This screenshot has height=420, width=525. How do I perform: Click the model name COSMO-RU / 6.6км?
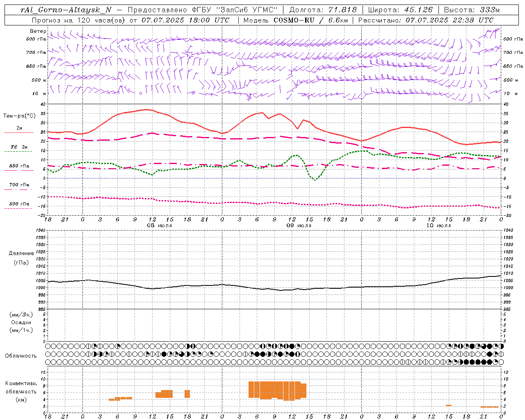310,20
